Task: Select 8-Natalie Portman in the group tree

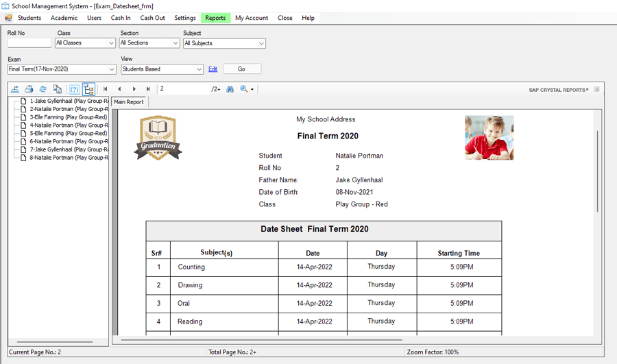Action: click(x=69, y=158)
